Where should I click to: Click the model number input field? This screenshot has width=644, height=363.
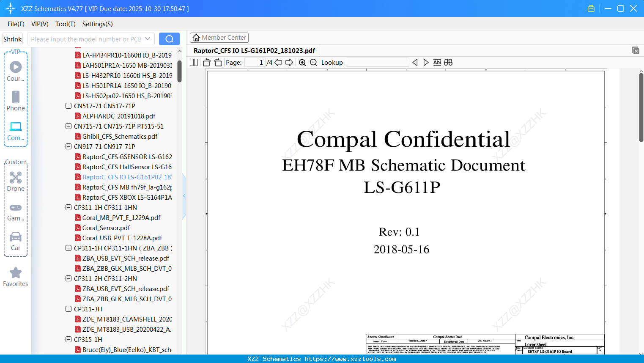click(x=86, y=39)
